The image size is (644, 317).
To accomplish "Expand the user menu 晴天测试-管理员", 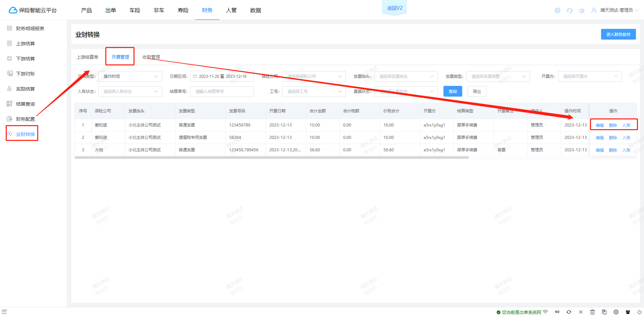I will [619, 10].
